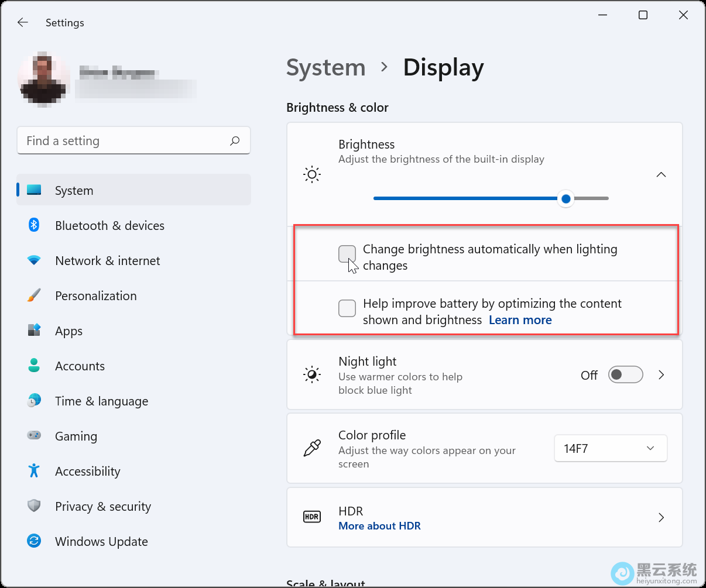The image size is (706, 588).
Task: Click the Privacy & security shield icon
Action: (x=34, y=506)
